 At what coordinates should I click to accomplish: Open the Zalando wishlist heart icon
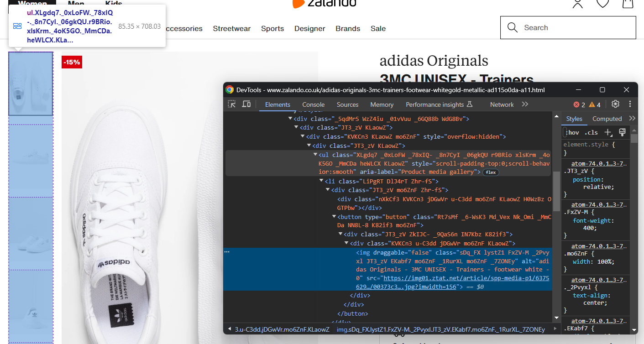pyautogui.click(x=603, y=4)
